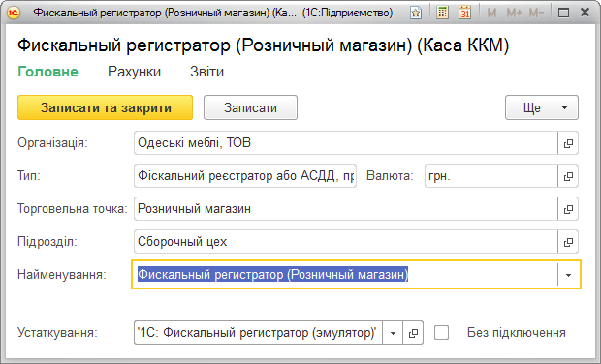Click the Записати button
The height and width of the screenshot is (364, 601).
pos(250,107)
